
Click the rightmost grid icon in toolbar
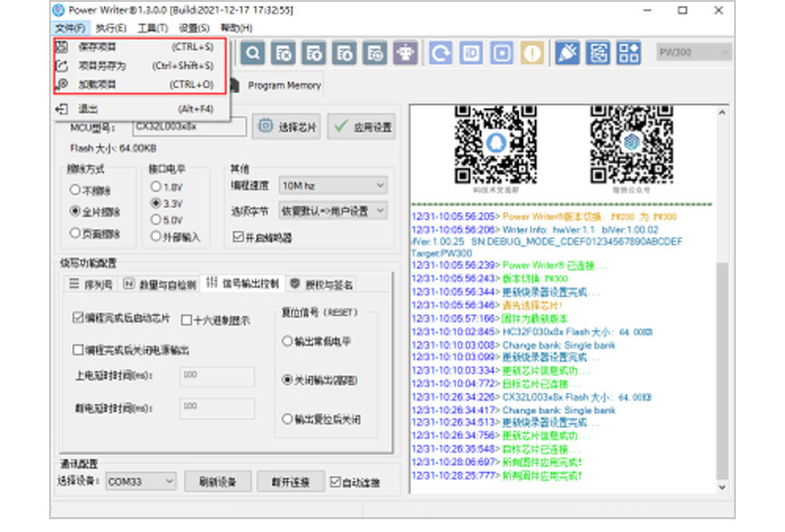point(628,53)
